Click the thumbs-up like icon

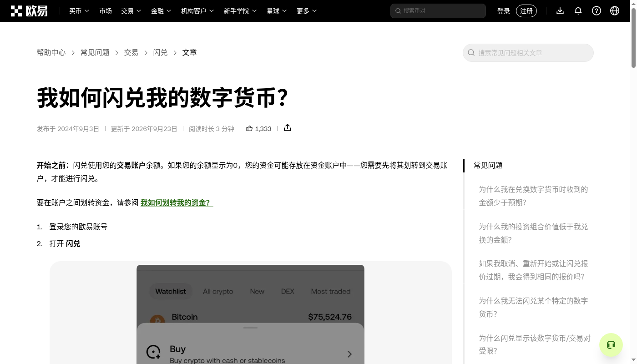point(249,129)
